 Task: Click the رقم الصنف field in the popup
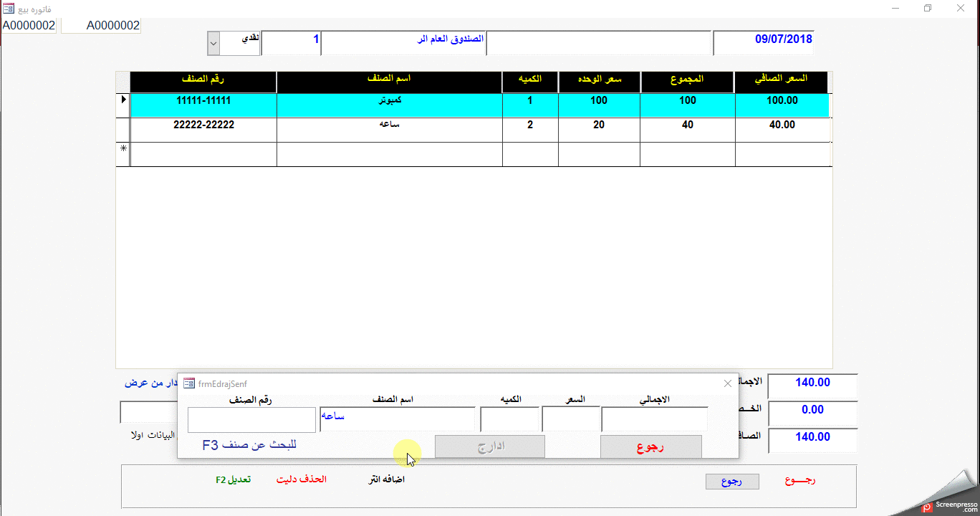(x=251, y=420)
